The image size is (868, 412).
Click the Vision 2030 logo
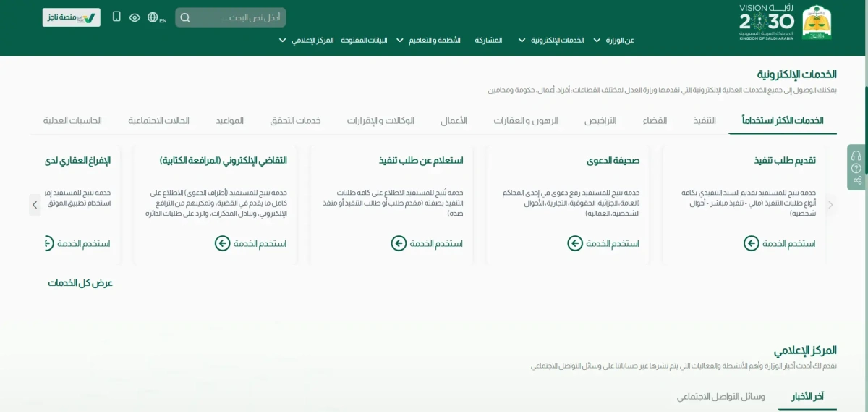pyautogui.click(x=766, y=22)
